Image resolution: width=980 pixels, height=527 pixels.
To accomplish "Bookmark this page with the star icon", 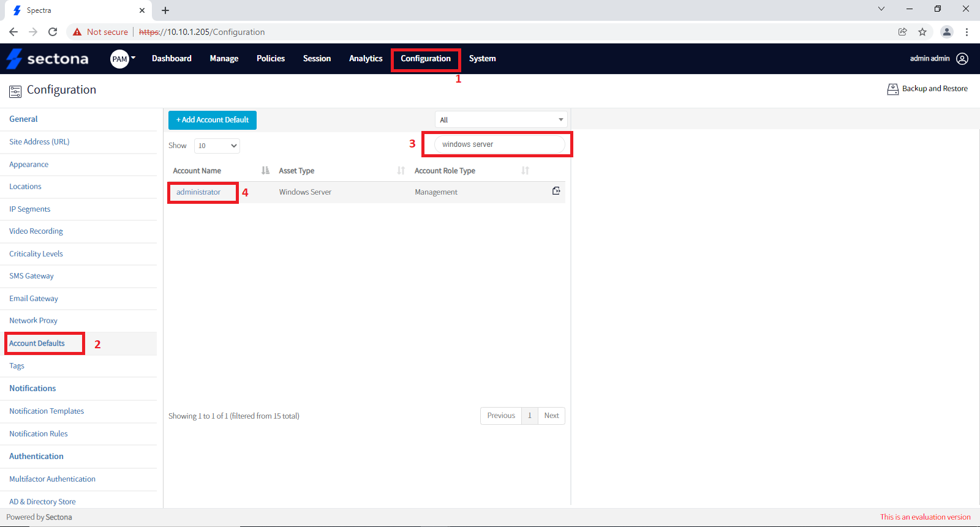I will [x=922, y=32].
